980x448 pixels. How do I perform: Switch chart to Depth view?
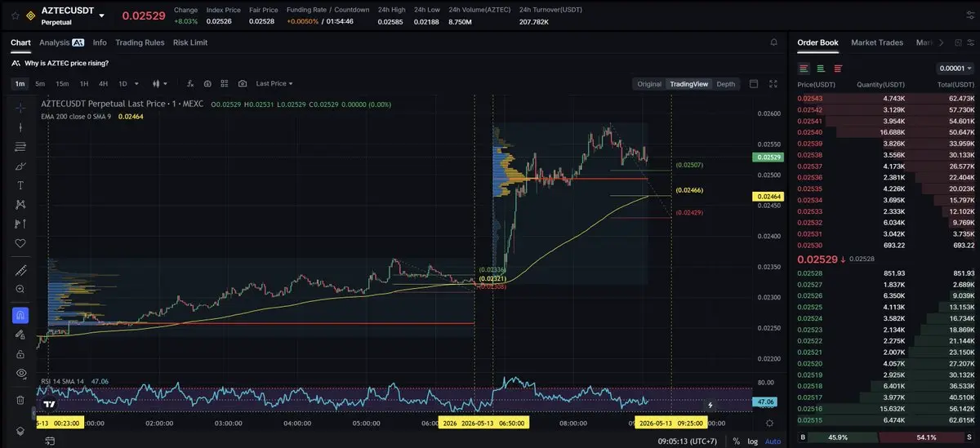tap(725, 84)
